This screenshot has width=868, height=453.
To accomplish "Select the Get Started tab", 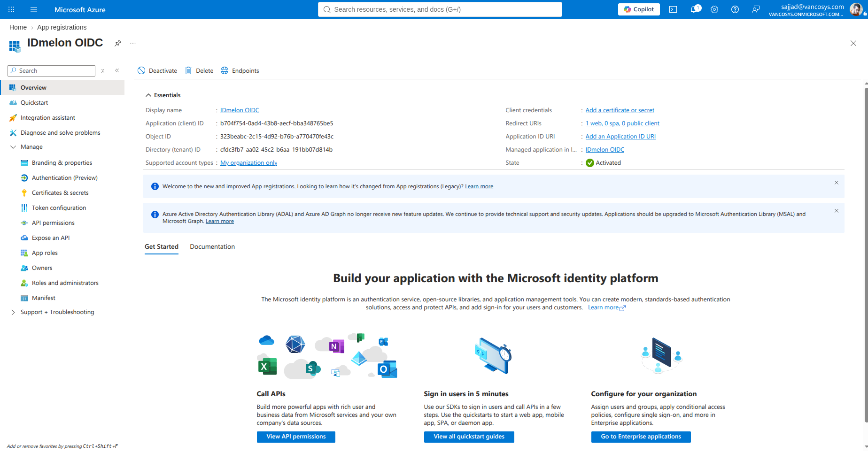I will tap(162, 247).
